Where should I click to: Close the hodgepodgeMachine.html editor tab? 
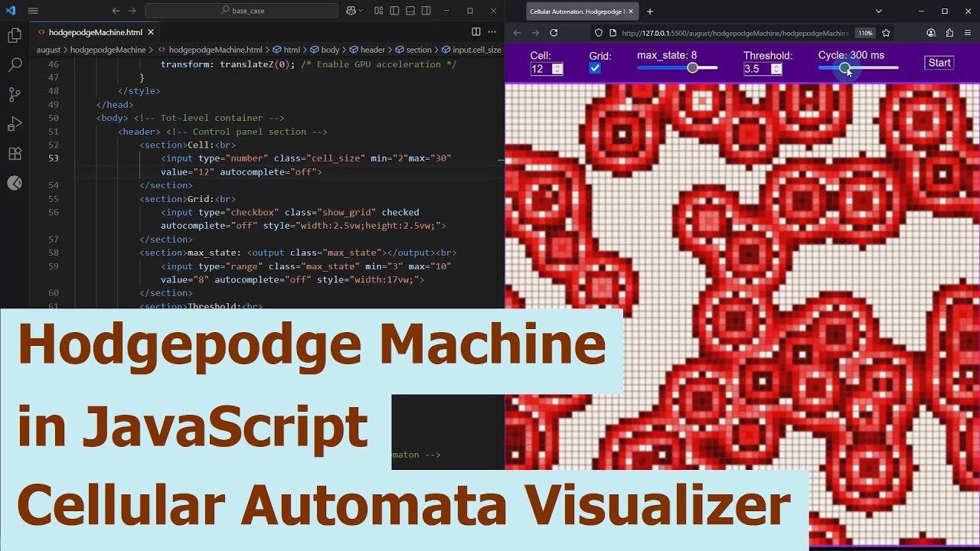point(151,32)
